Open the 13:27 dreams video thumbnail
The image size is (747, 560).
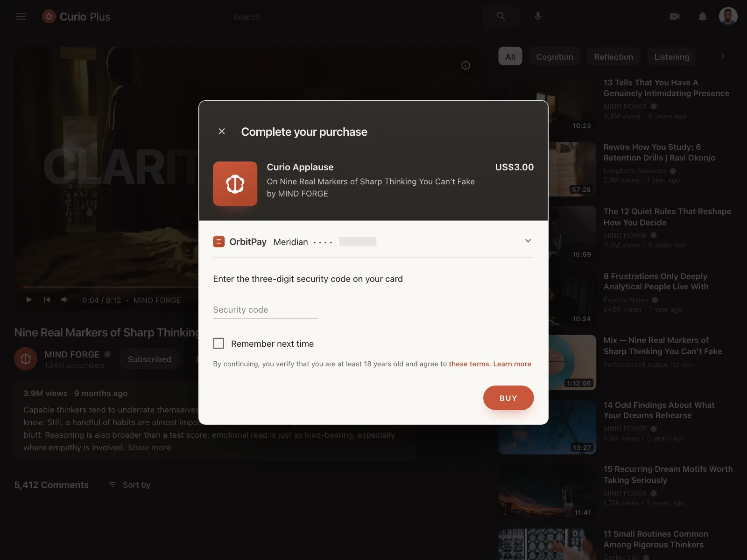tap(547, 427)
